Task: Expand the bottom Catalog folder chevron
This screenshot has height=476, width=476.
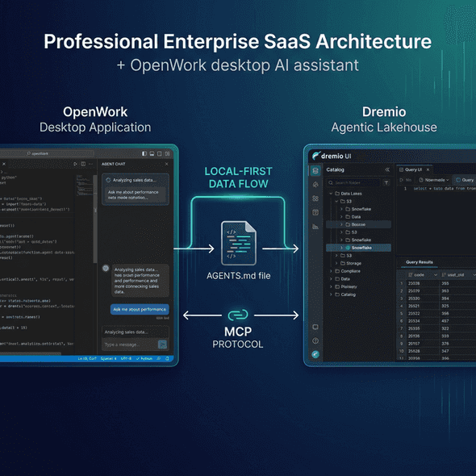Action: pos(331,294)
